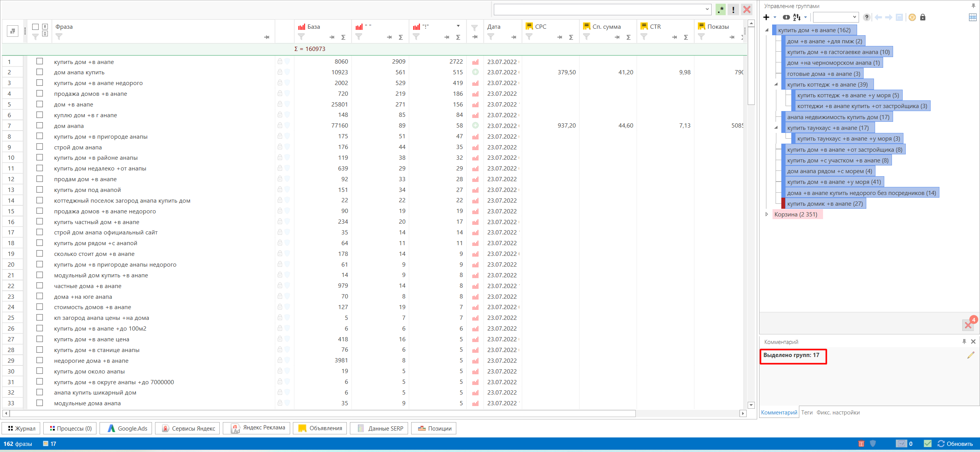Switch to the Теги tab

(x=807, y=412)
